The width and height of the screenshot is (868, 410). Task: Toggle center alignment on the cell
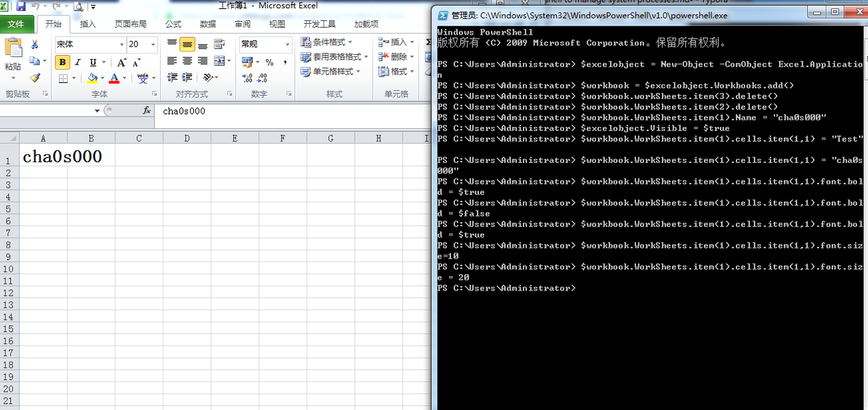186,62
